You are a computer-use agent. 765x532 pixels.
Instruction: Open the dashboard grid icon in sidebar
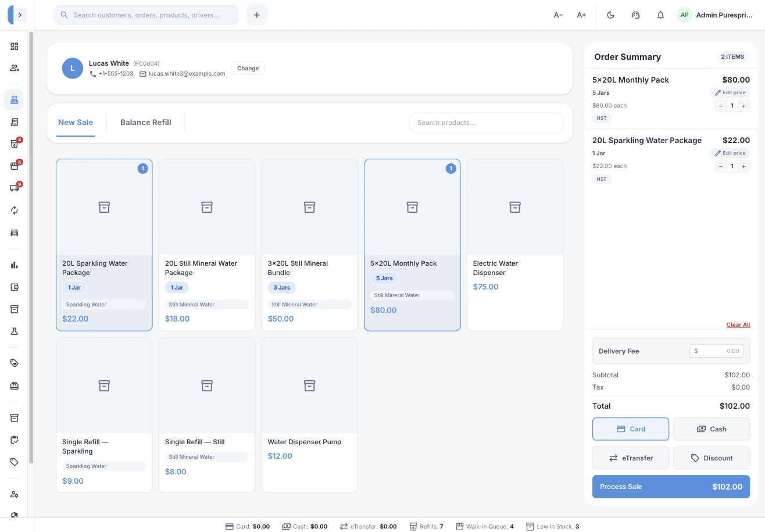pos(14,47)
